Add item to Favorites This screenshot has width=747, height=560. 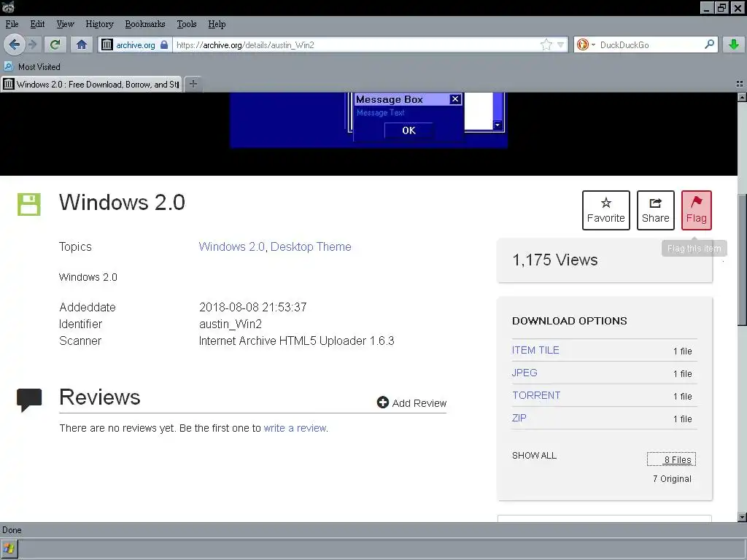click(x=606, y=210)
